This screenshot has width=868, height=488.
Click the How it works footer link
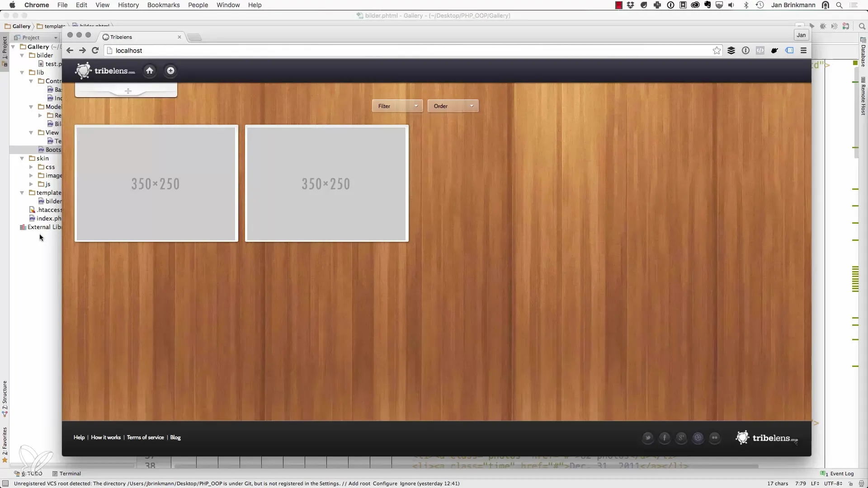click(106, 437)
